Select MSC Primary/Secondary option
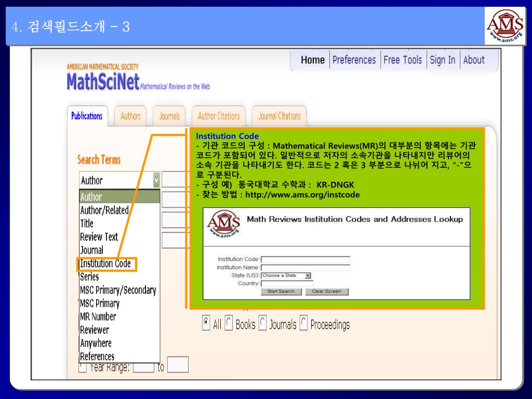The width and height of the screenshot is (532, 399). 118,290
